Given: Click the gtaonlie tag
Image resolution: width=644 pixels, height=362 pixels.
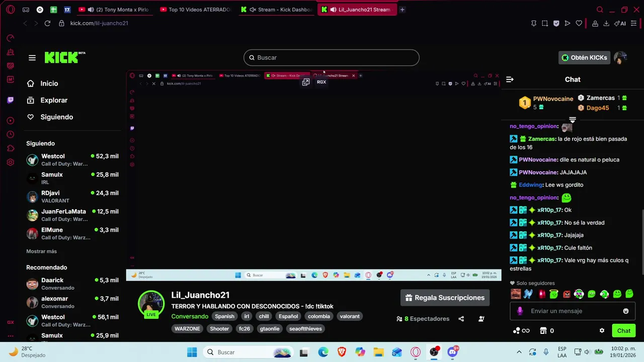Looking at the screenshot, I should [x=270, y=329].
